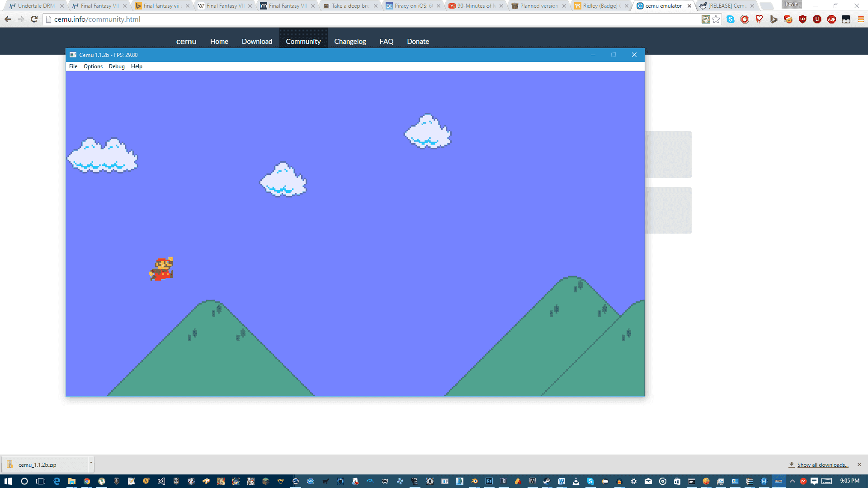
Task: Open Skype from the taskbar
Action: point(590,481)
